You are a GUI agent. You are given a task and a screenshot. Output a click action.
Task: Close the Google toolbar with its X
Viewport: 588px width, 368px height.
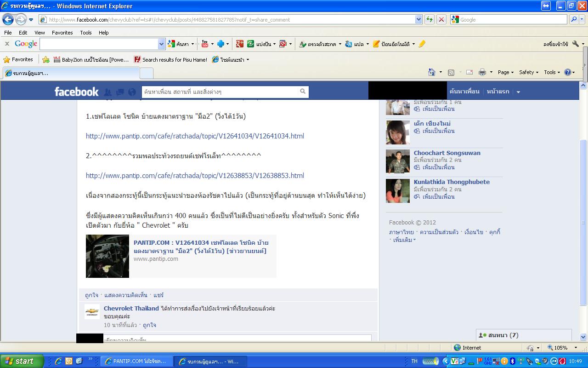click(x=7, y=44)
